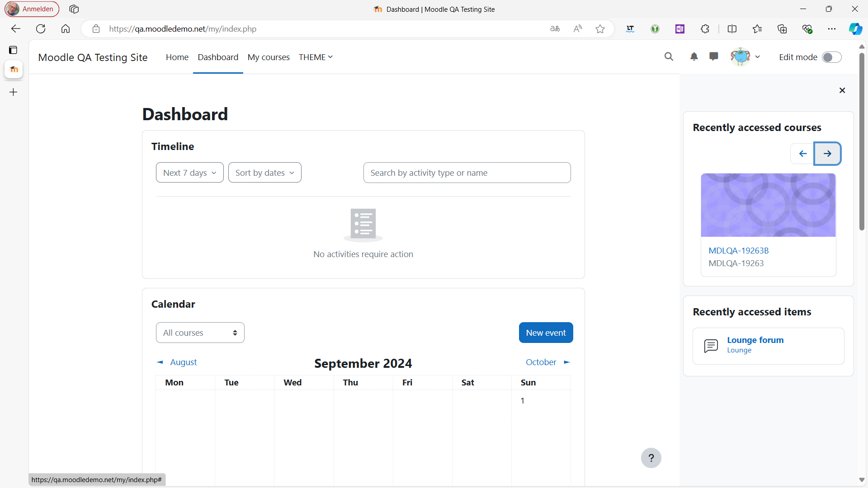Open the Copilot sidebar

[855, 29]
